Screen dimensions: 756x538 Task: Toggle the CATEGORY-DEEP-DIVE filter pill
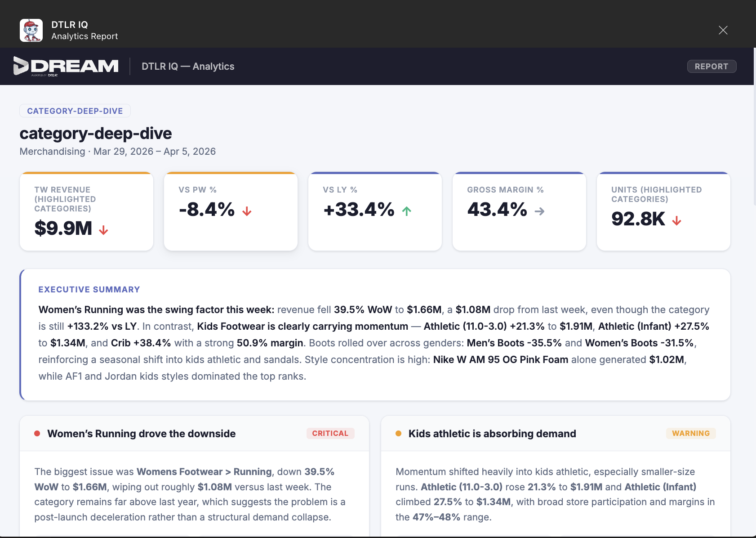click(x=75, y=111)
